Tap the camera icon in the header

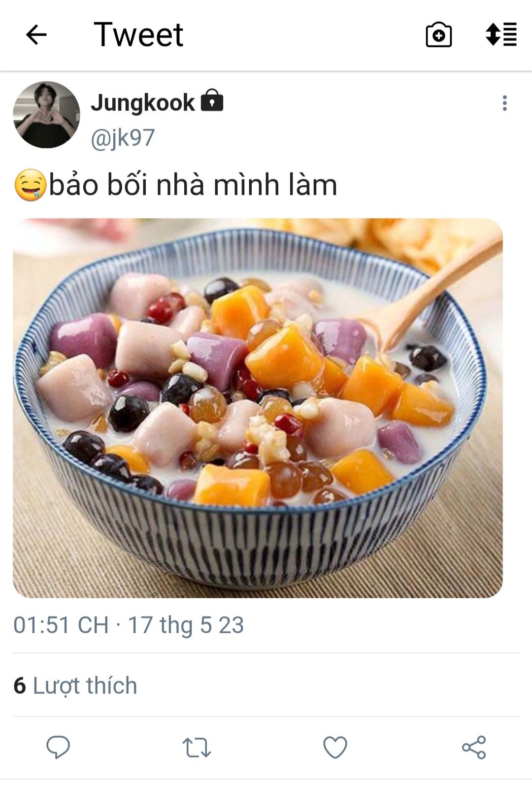pyautogui.click(x=438, y=35)
